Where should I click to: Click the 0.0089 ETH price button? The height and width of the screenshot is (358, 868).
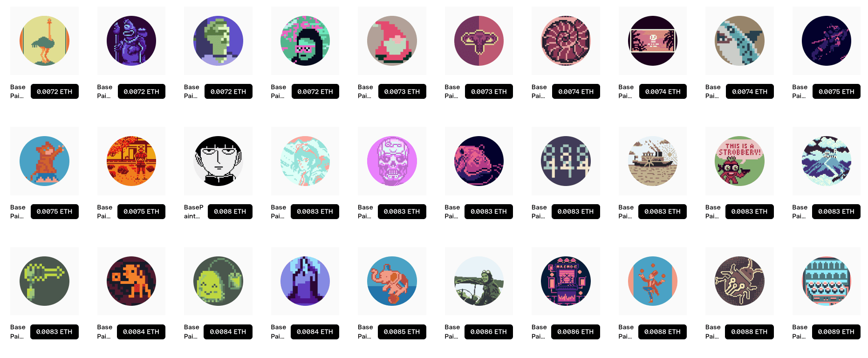(x=836, y=332)
